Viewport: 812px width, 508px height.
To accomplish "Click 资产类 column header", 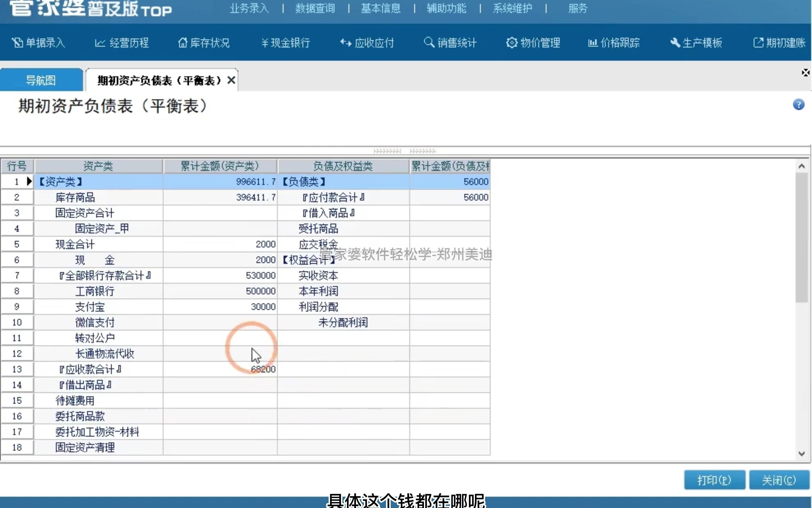I will pos(98,166).
